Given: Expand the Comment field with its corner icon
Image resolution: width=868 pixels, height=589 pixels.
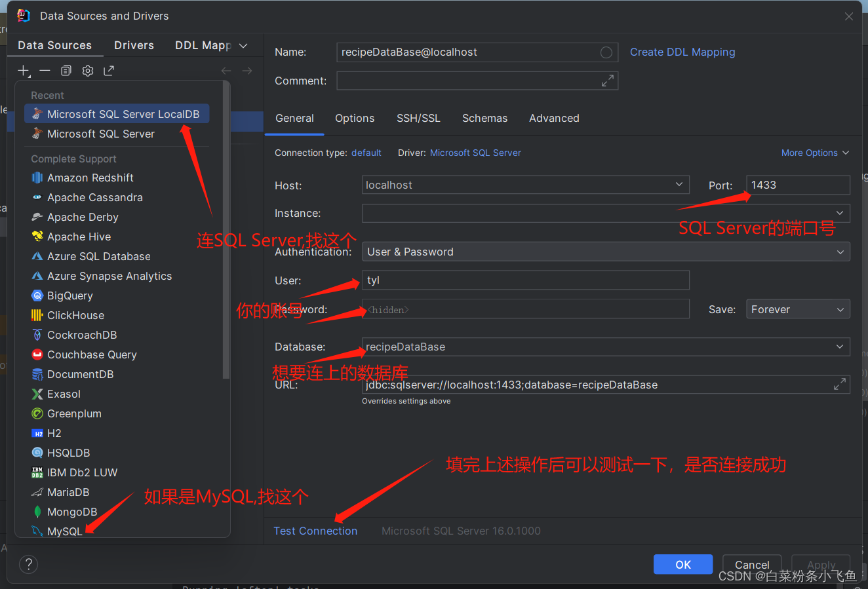Looking at the screenshot, I should tap(607, 81).
